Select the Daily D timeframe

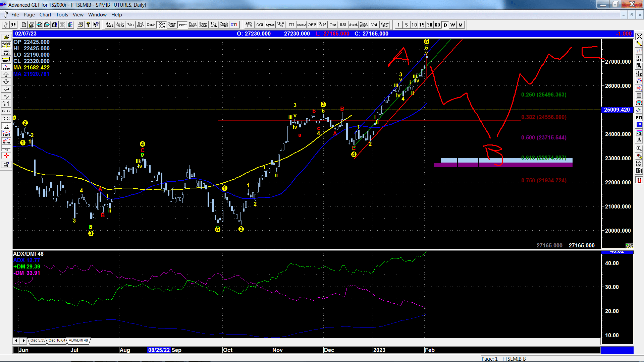tap(445, 25)
